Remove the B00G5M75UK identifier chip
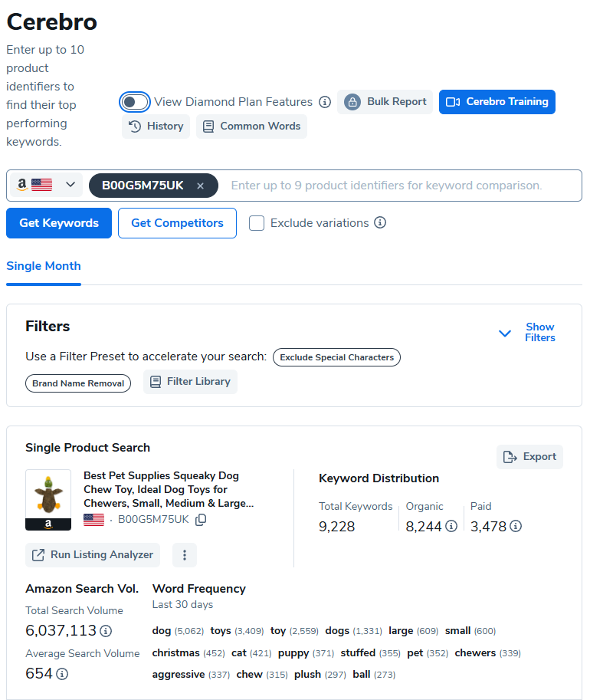 click(x=200, y=186)
